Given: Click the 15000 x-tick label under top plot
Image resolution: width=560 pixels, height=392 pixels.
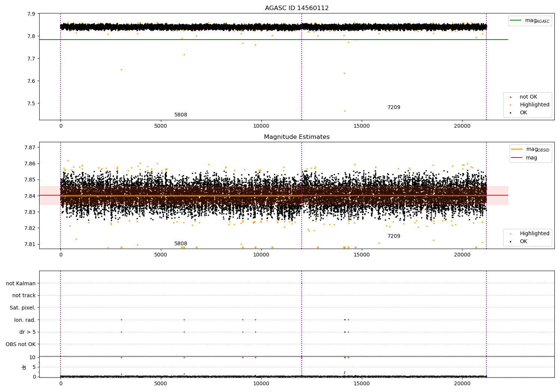Looking at the screenshot, I should (362, 127).
